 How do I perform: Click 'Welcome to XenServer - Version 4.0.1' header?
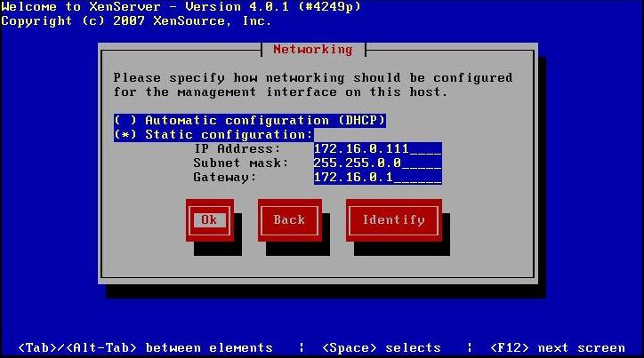[x=181, y=7]
